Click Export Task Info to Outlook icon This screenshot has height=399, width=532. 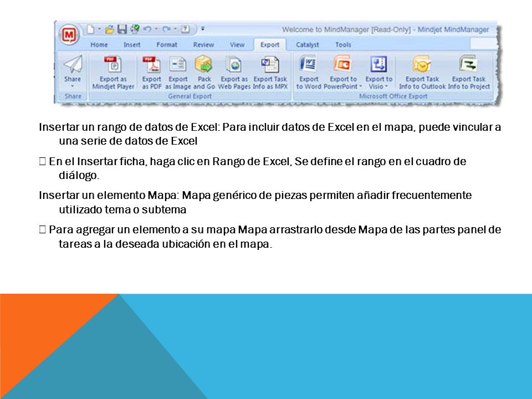(x=422, y=64)
